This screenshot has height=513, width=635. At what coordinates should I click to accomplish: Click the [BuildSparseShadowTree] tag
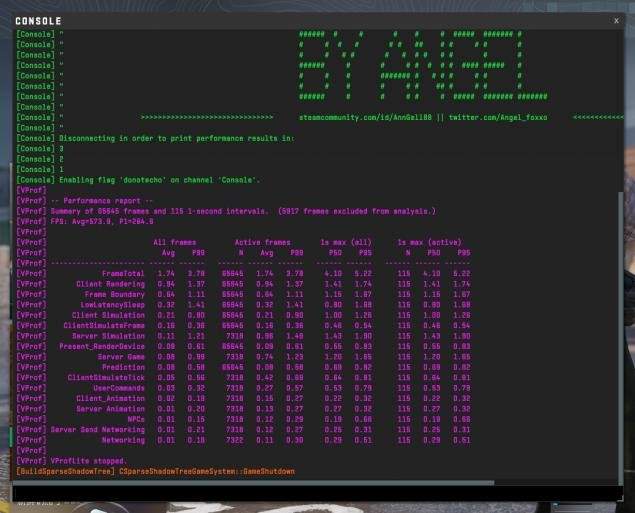click(x=66, y=472)
